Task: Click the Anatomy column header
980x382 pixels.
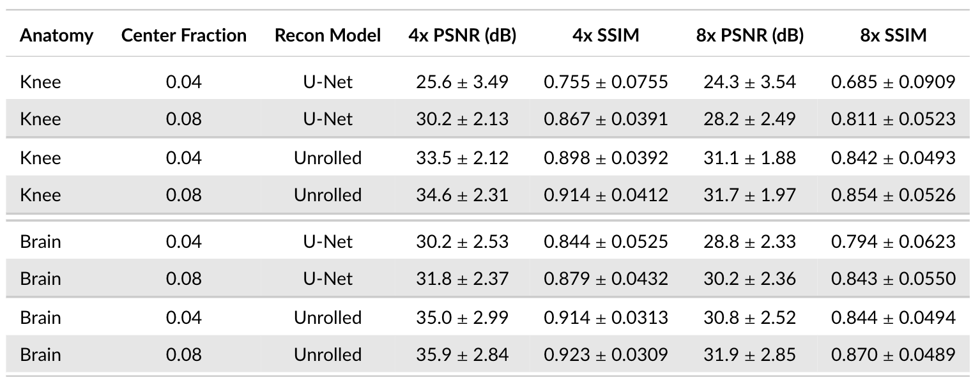Action: [x=56, y=35]
